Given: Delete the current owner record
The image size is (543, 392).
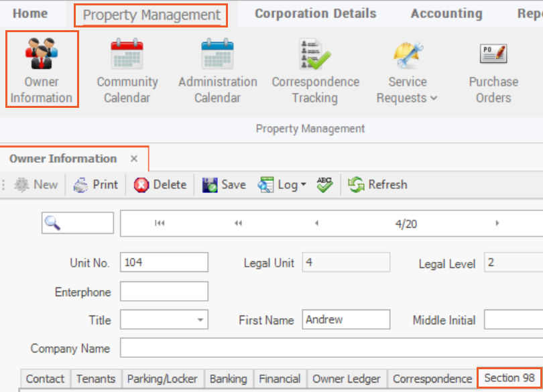Looking at the screenshot, I should (x=160, y=185).
